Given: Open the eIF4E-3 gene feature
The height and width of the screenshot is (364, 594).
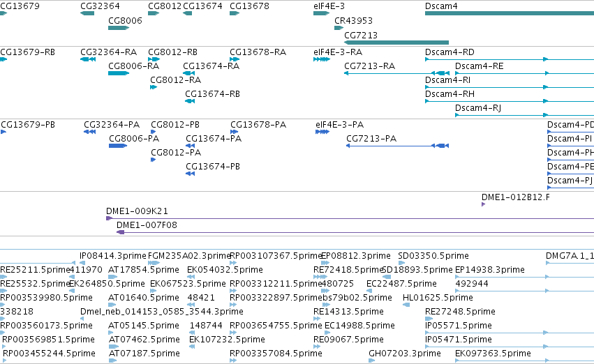Looking at the screenshot, I should (x=322, y=13).
